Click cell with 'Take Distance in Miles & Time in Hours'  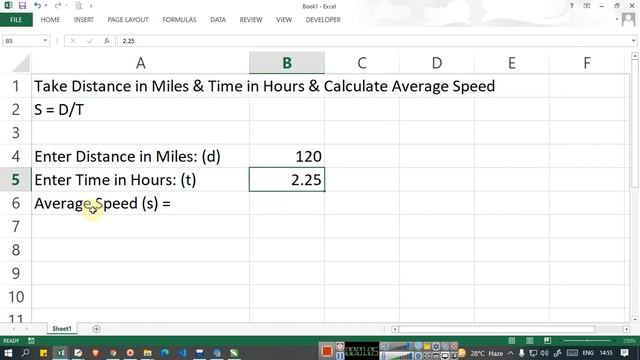140,86
